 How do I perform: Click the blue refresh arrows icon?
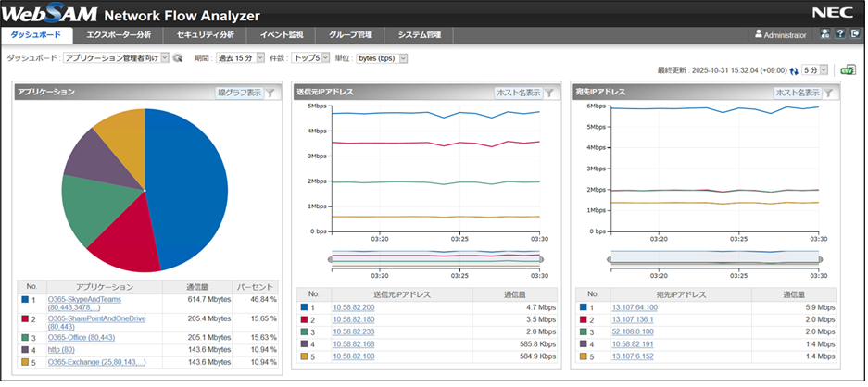793,70
